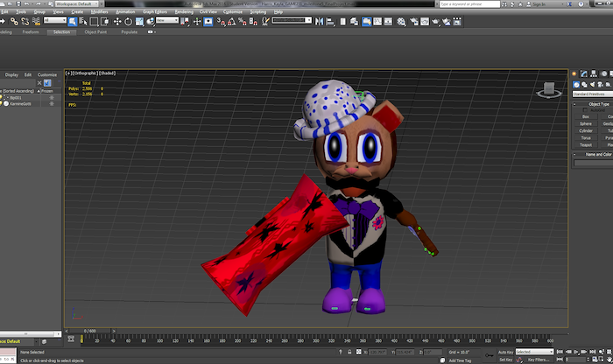Select the Link tool in main toolbar
The width and height of the screenshot is (613, 364).
[14, 22]
